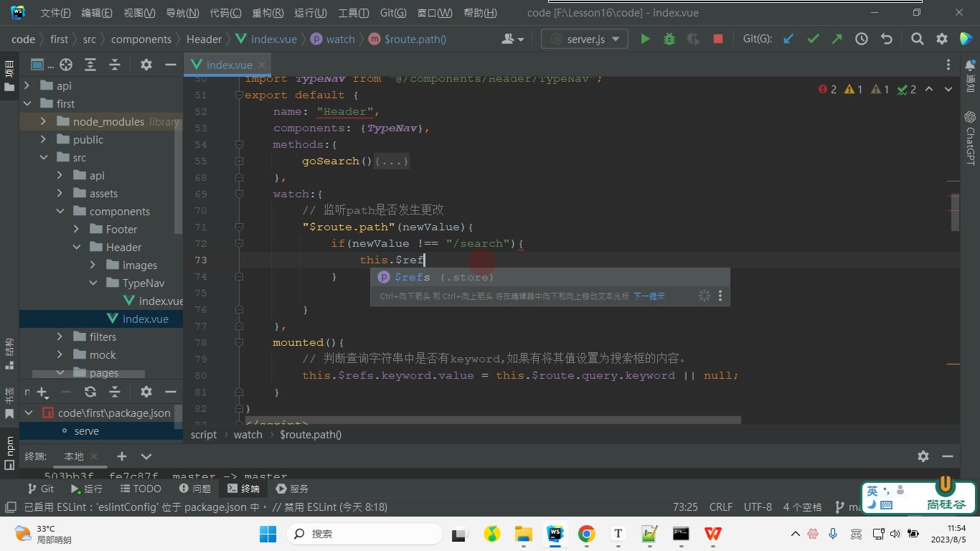The image size is (980, 551).
Task: Click the 下一提示 link in completion popup
Action: click(649, 296)
